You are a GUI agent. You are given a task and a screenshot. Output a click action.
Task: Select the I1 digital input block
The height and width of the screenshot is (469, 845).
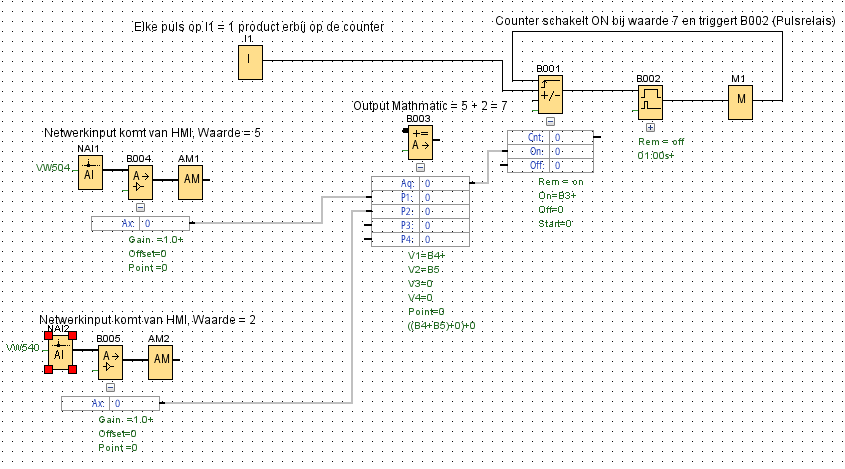pos(251,62)
